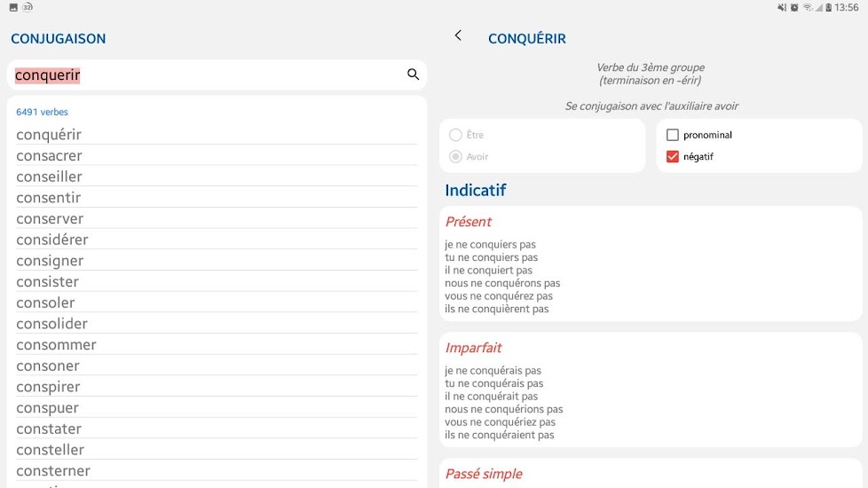
Task: Tap the Imparfait tense heading
Action: (x=473, y=348)
